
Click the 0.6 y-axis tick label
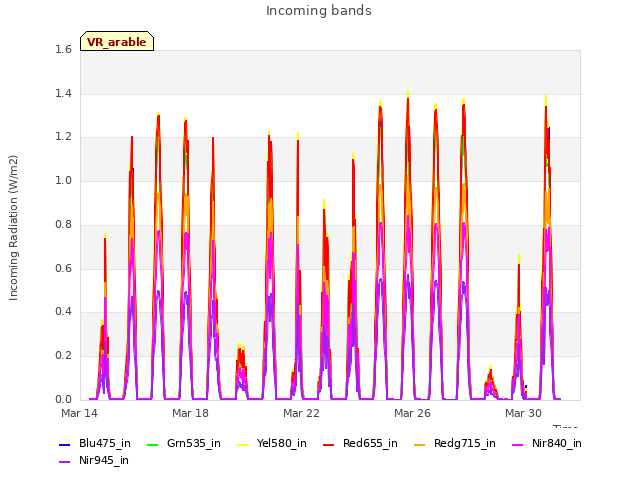pyautogui.click(x=63, y=269)
